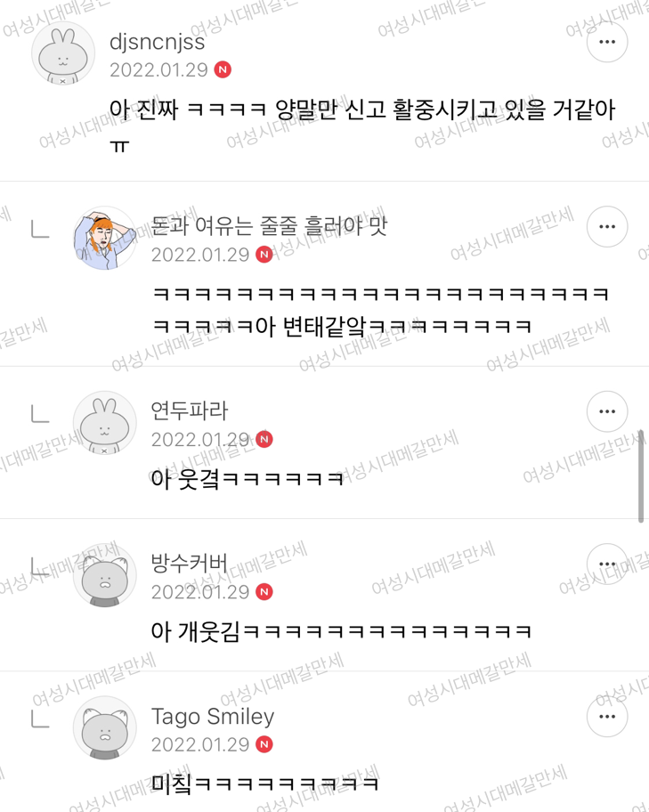This screenshot has width=649, height=812.
Task: Open more options for 방수커버 comment
Action: [x=607, y=564]
